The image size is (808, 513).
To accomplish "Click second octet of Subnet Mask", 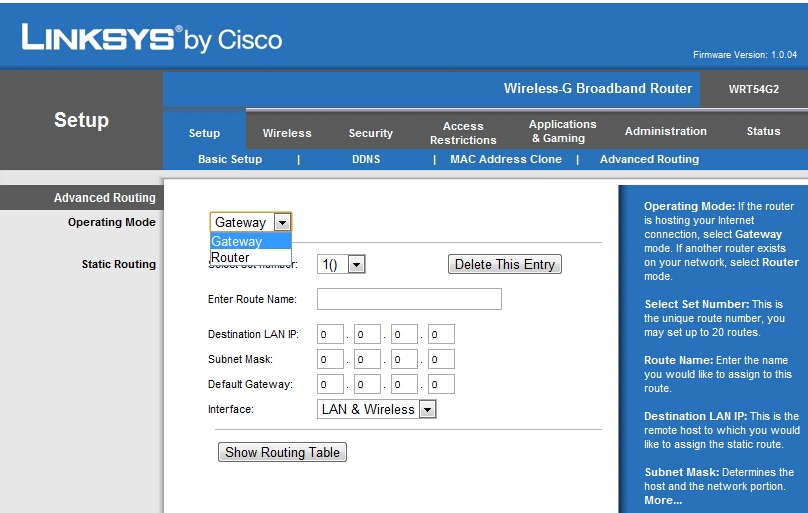I will (367, 359).
